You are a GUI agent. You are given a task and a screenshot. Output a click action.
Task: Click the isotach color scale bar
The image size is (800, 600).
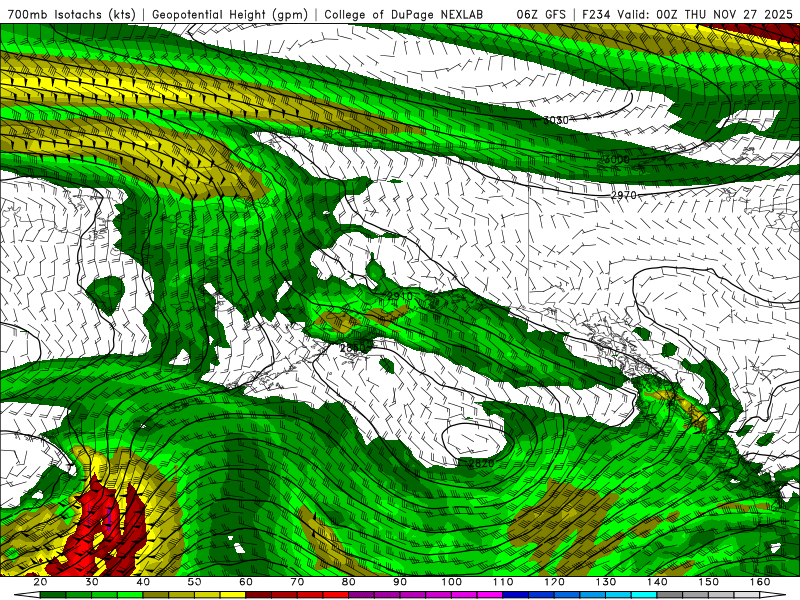399,595
